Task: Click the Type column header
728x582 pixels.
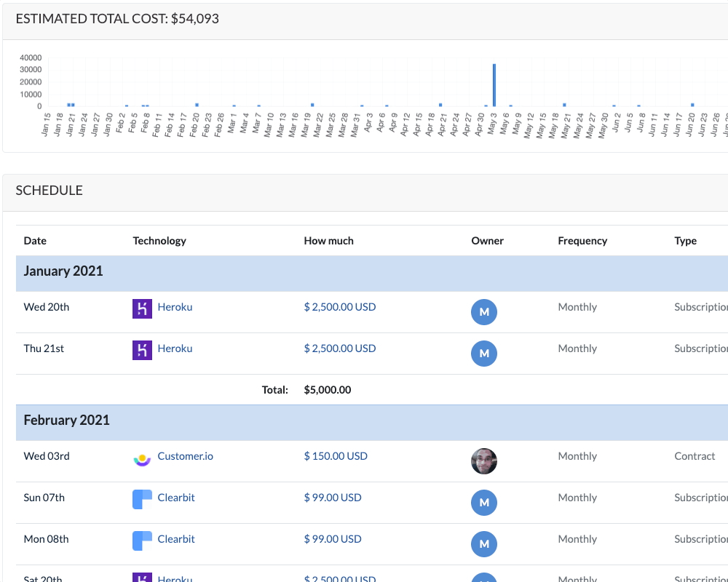Action: (685, 240)
